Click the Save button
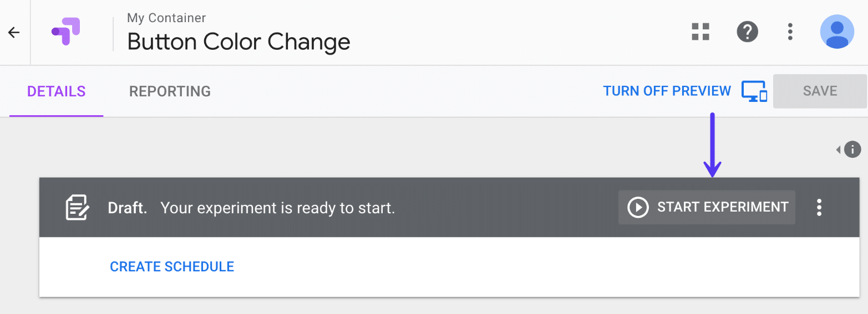Screen dimensions: 868x314 pos(819,91)
